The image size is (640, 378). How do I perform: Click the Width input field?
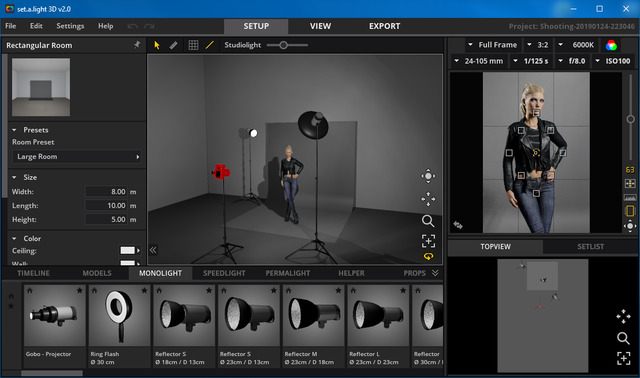click(107, 191)
